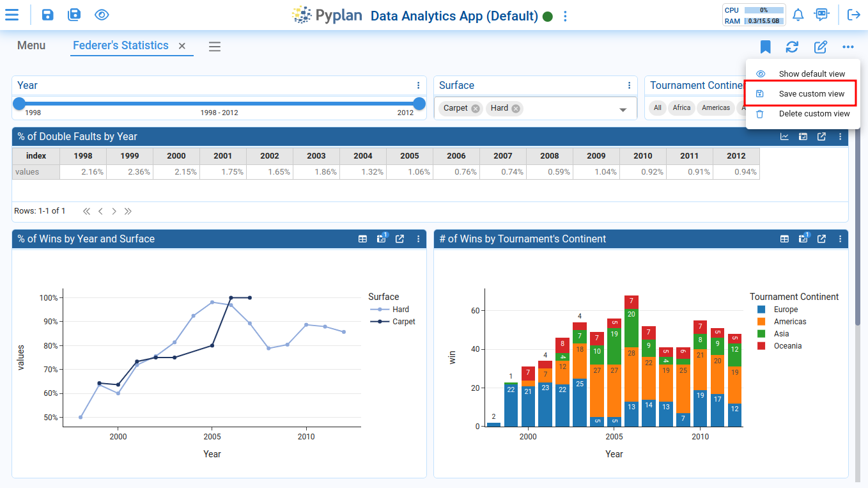Toggle the Africa continent chip

pyautogui.click(x=681, y=107)
